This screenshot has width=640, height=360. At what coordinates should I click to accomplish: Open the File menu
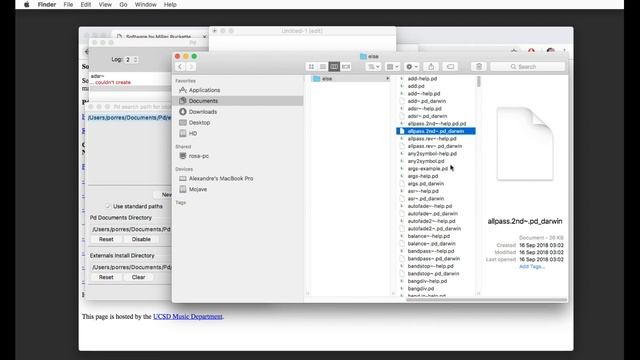coord(68,4)
